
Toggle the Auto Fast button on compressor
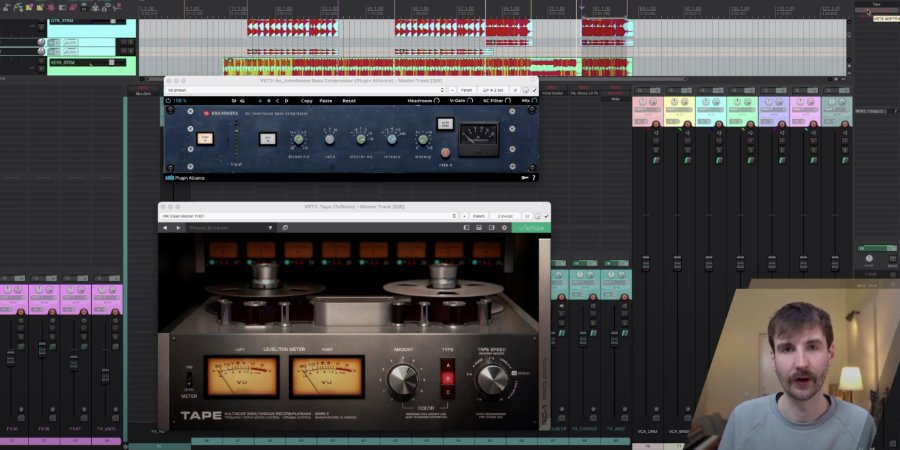[444, 123]
